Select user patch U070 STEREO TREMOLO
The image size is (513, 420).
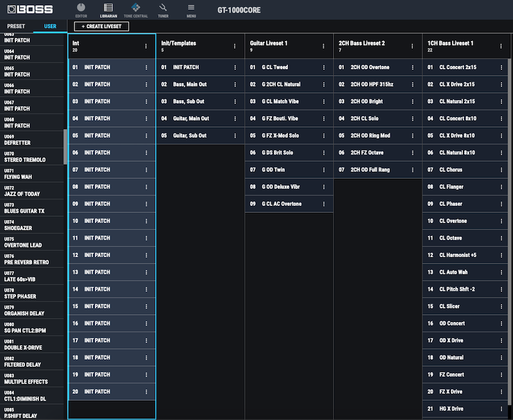(31, 156)
